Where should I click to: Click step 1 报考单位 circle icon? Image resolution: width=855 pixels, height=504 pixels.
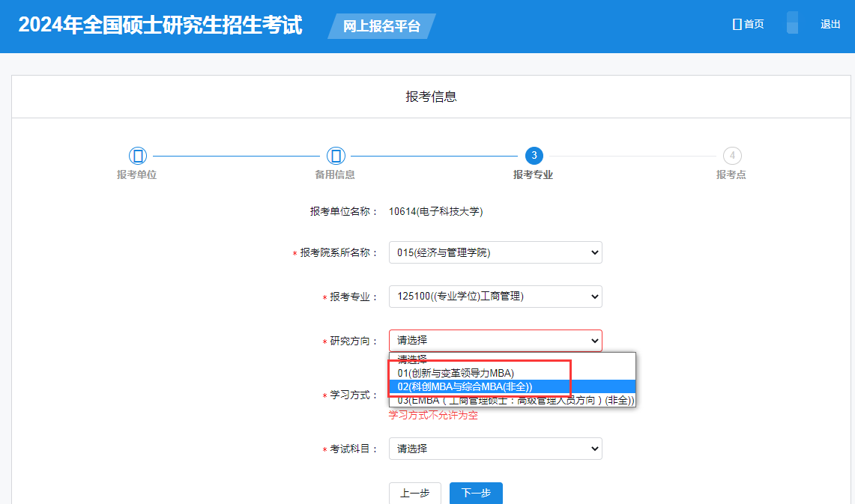point(137,156)
